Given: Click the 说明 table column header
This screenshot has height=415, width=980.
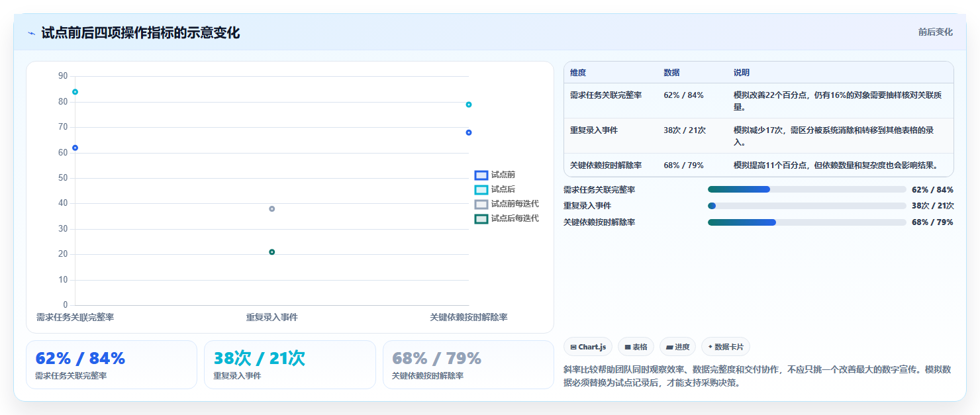Looking at the screenshot, I should pyautogui.click(x=742, y=72).
